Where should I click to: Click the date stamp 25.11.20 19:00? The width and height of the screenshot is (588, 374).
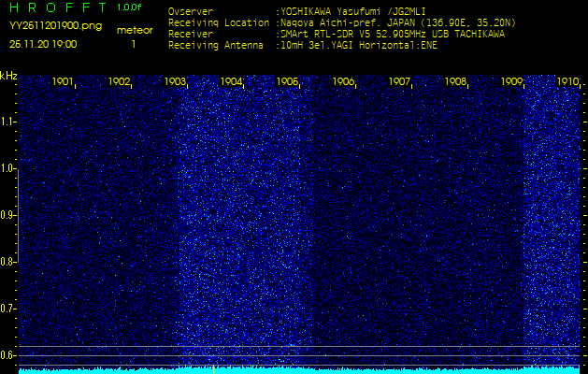43,44
